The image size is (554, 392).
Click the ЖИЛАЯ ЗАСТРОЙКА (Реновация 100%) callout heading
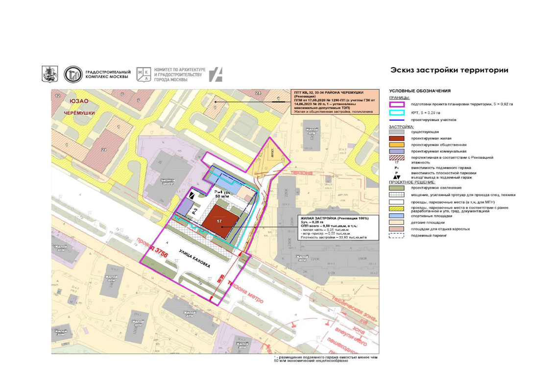pyautogui.click(x=335, y=219)
